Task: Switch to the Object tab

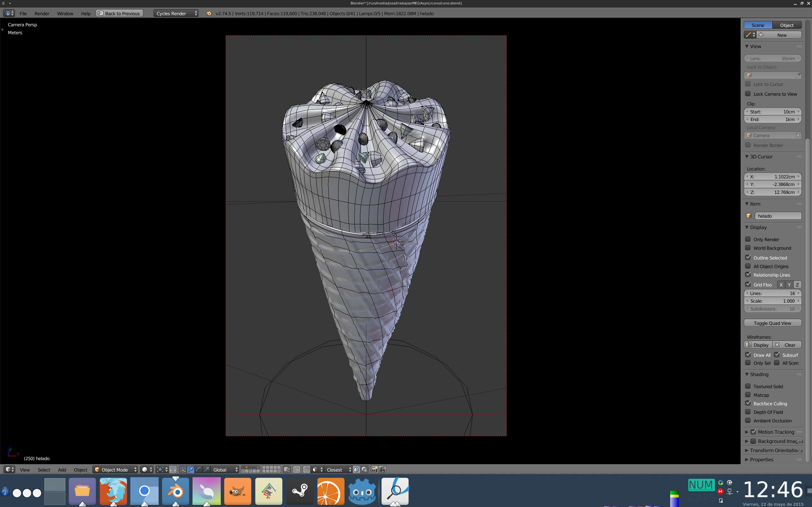Action: (787, 25)
